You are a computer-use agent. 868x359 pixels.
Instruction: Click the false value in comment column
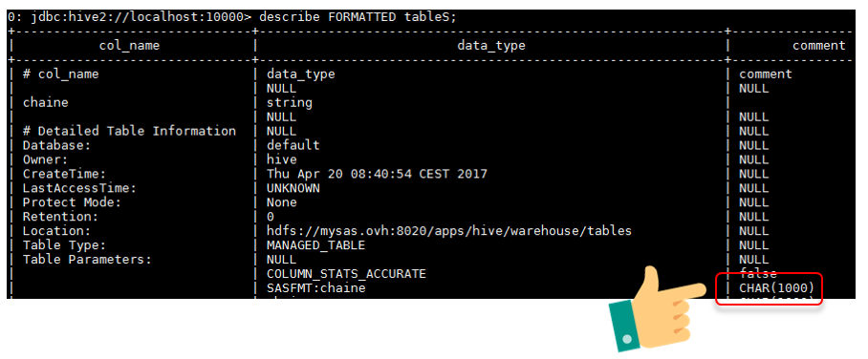point(758,274)
